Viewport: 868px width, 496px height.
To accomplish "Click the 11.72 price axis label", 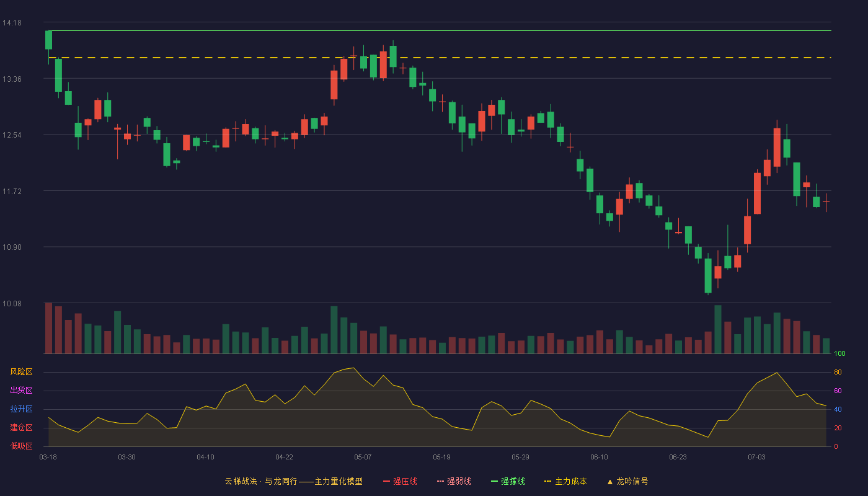I will click(12, 191).
